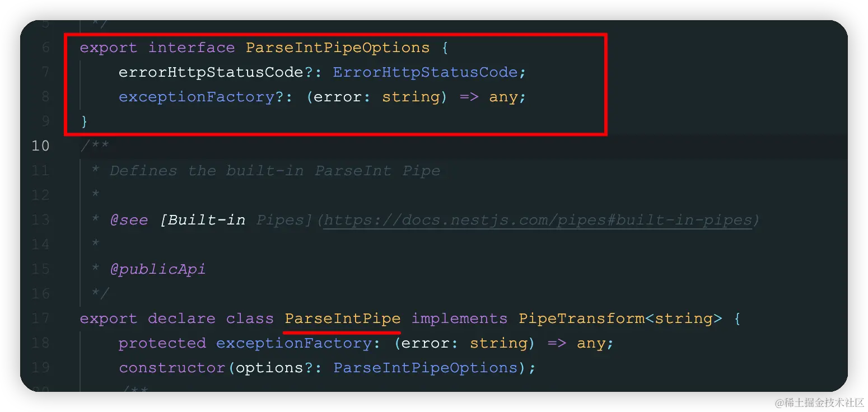Click line number 10 in the gutter
Viewport: 868px width, 412px height.
click(x=40, y=146)
